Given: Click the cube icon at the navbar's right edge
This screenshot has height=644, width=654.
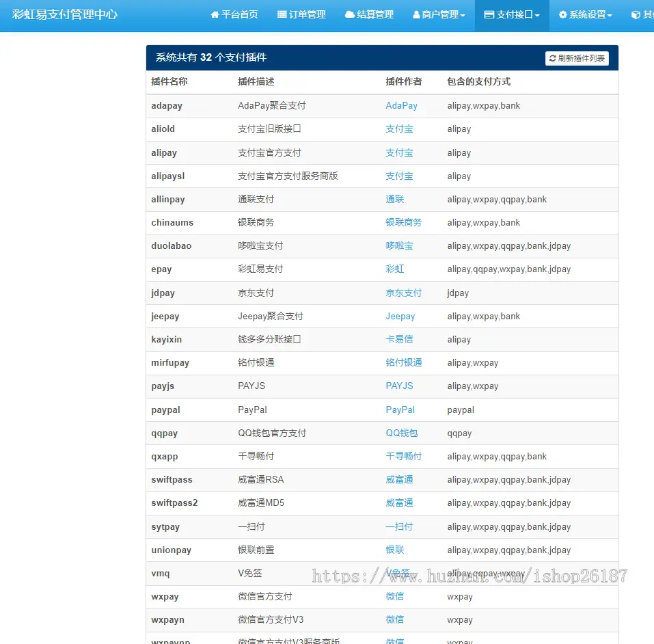Looking at the screenshot, I should pos(636,14).
